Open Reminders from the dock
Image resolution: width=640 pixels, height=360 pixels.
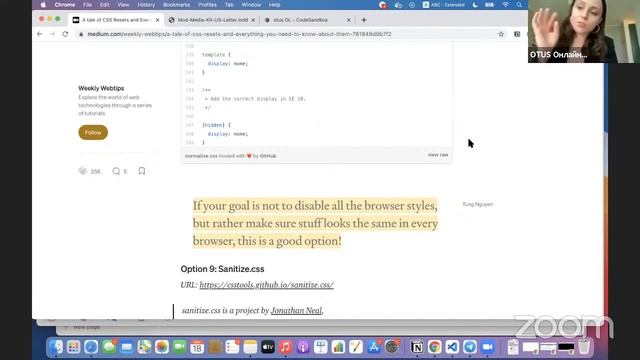click(x=232, y=347)
